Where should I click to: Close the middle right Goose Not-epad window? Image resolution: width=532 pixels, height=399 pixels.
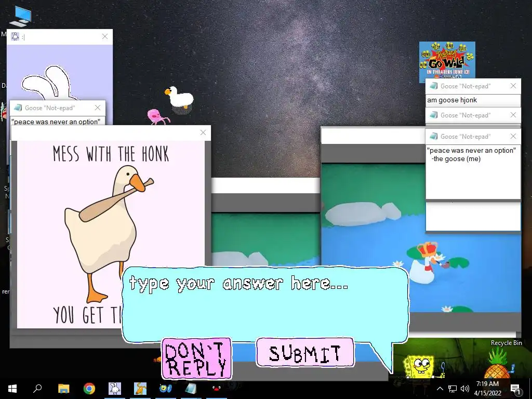pyautogui.click(x=513, y=115)
